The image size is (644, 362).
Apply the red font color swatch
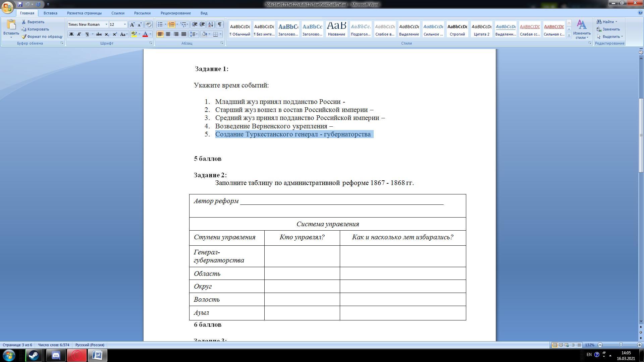[145, 34]
